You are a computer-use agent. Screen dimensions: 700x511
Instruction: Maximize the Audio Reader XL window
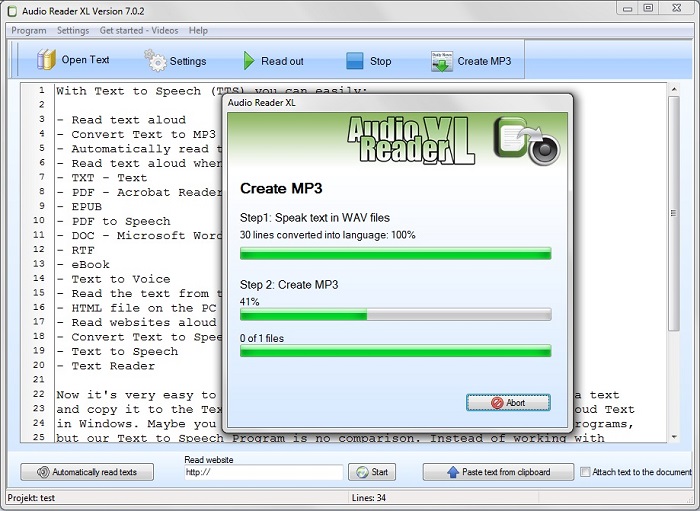(x=648, y=8)
